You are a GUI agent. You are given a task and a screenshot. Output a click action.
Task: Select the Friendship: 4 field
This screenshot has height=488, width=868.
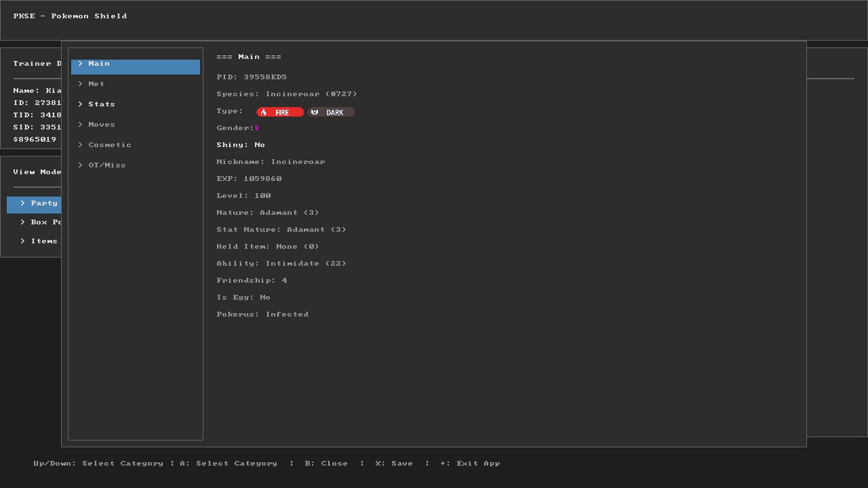point(252,281)
